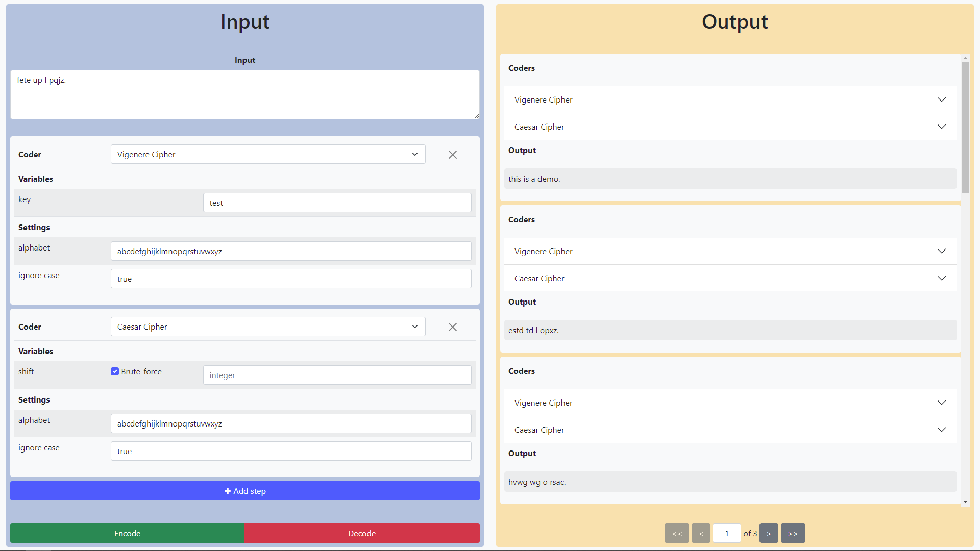
Task: Open Vigenere Cipher coder dropdown
Action: point(266,154)
